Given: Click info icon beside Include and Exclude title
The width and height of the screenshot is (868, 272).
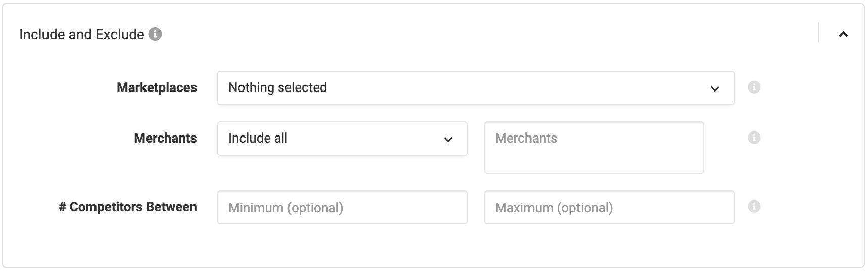Looking at the screenshot, I should pos(155,34).
